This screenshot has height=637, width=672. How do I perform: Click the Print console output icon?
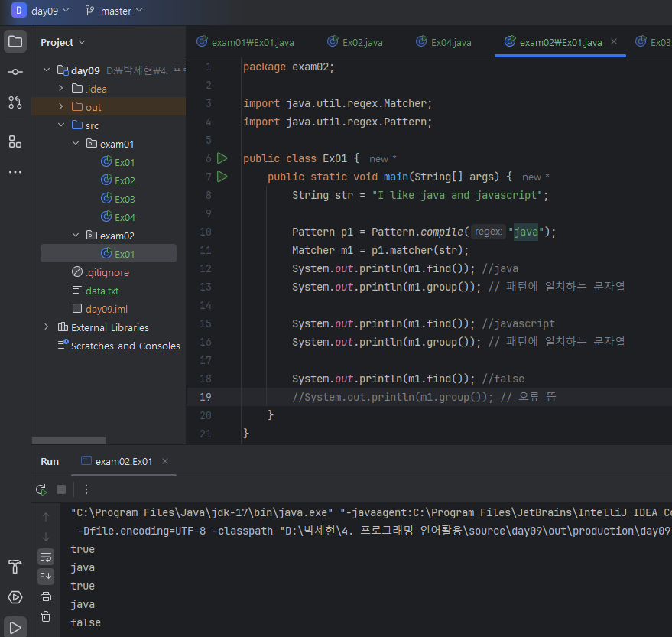(x=46, y=596)
